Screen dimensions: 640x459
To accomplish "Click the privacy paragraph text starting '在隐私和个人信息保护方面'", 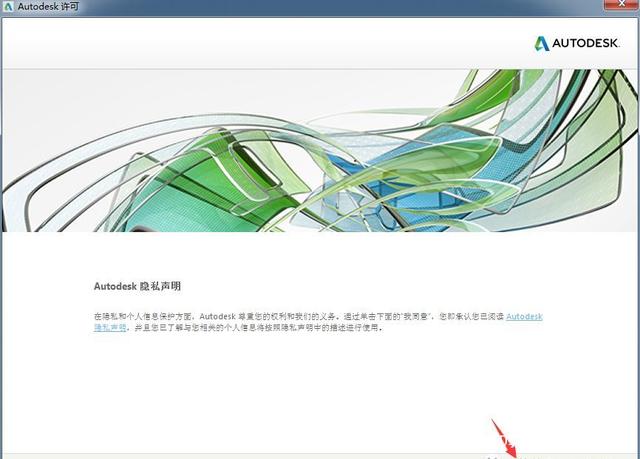I will (x=318, y=322).
